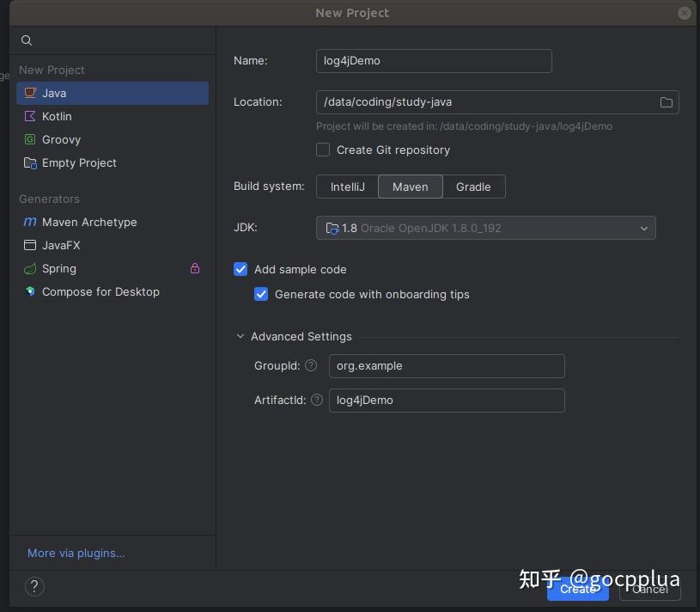Choose the Spring generator icon
This screenshot has height=612, width=700.
[x=30, y=268]
